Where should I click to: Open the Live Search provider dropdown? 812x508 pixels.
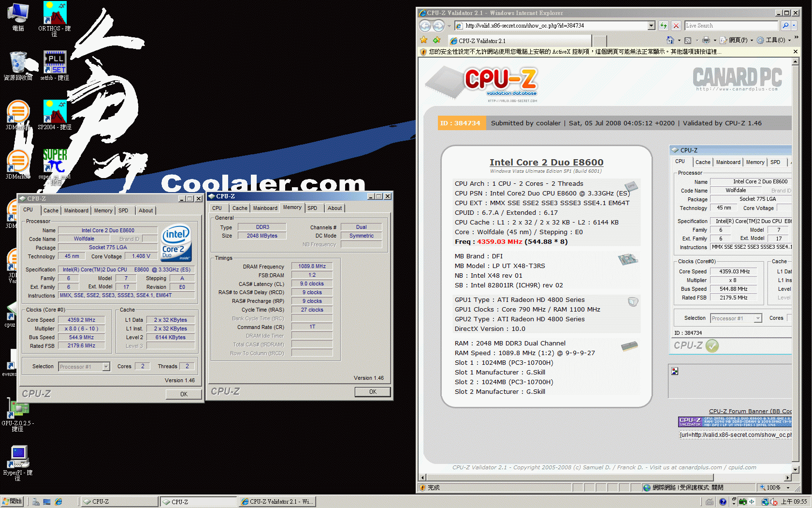click(x=794, y=26)
